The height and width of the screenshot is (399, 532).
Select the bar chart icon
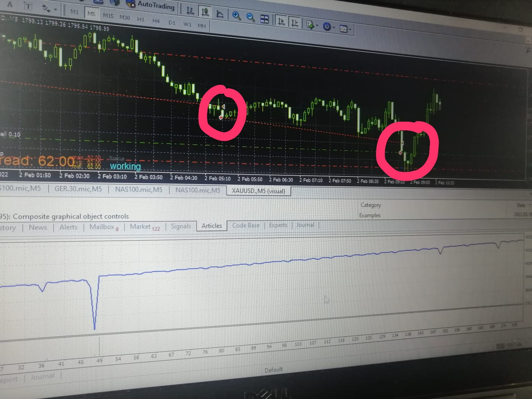190,11
